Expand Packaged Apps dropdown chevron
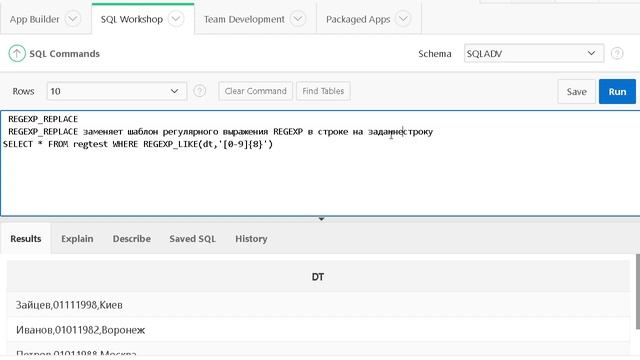This screenshot has width=640, height=360. (x=403, y=19)
